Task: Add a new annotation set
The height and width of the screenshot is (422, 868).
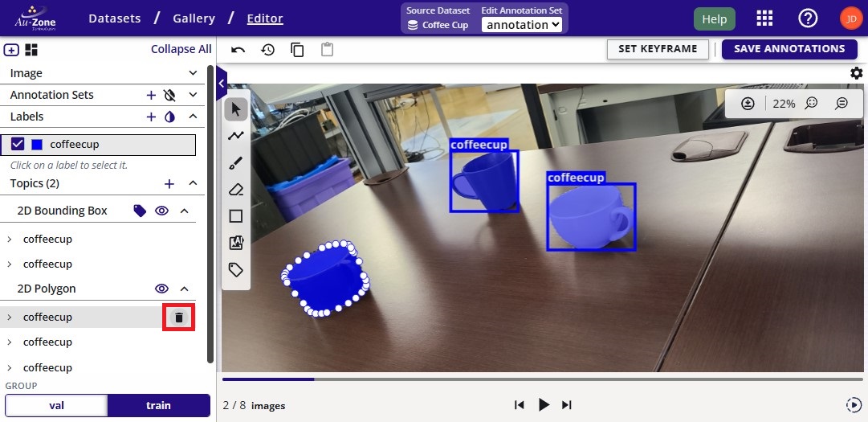Action: click(151, 96)
